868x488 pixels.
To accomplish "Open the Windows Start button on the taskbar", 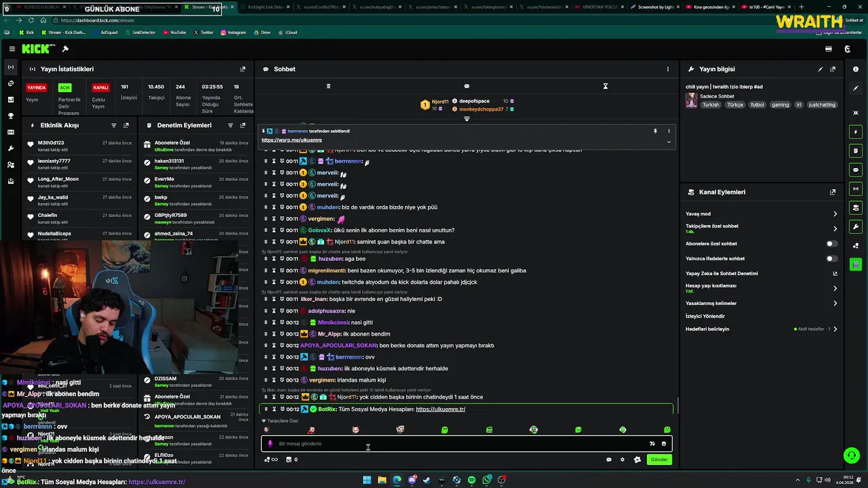I will coord(367,480).
